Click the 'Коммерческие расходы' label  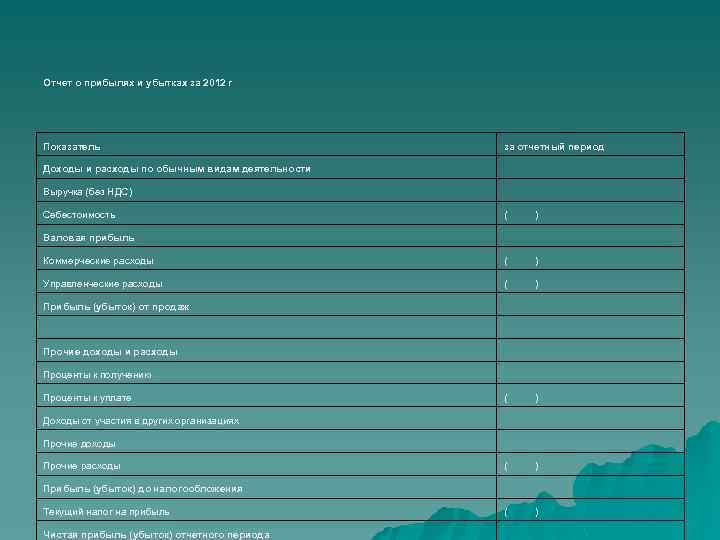tap(98, 261)
